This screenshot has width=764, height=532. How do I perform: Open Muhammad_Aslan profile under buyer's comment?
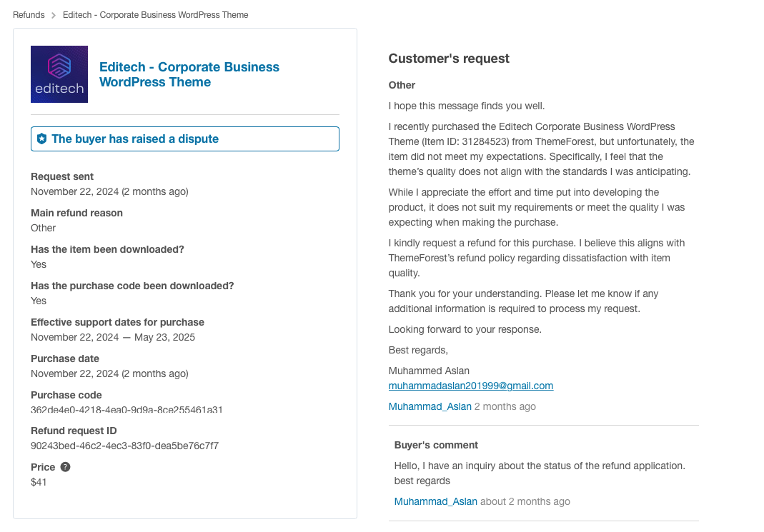pyautogui.click(x=435, y=501)
